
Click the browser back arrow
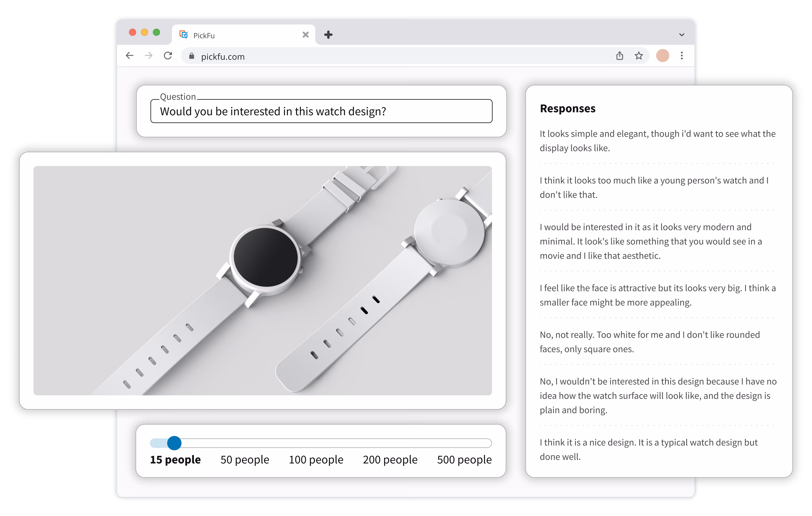(x=130, y=56)
